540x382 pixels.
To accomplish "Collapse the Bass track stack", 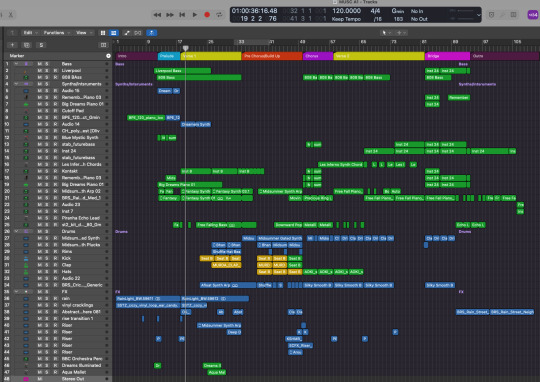I will 16,64.
